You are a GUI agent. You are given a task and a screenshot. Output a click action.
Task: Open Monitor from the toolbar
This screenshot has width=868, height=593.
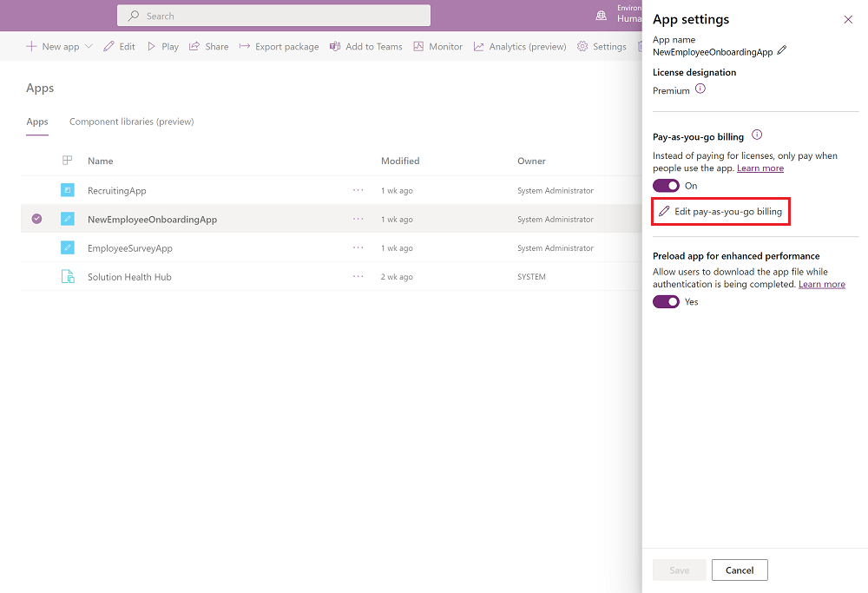418,46
